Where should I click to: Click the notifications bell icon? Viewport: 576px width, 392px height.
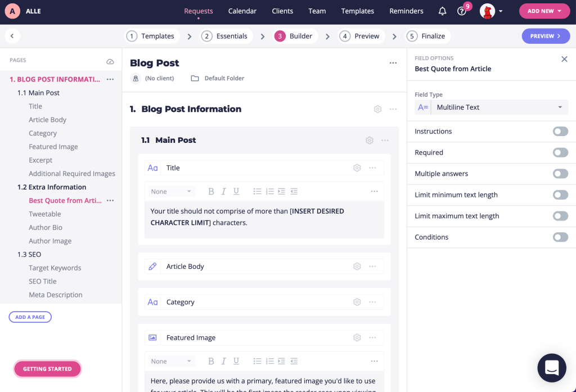coord(443,11)
